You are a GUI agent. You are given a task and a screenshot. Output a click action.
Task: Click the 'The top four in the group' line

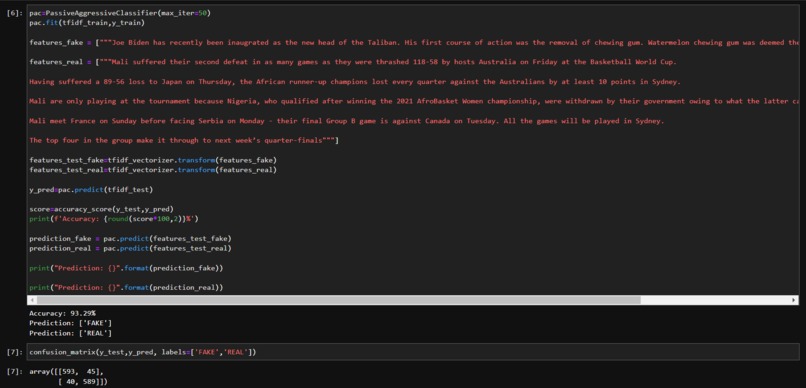point(184,140)
